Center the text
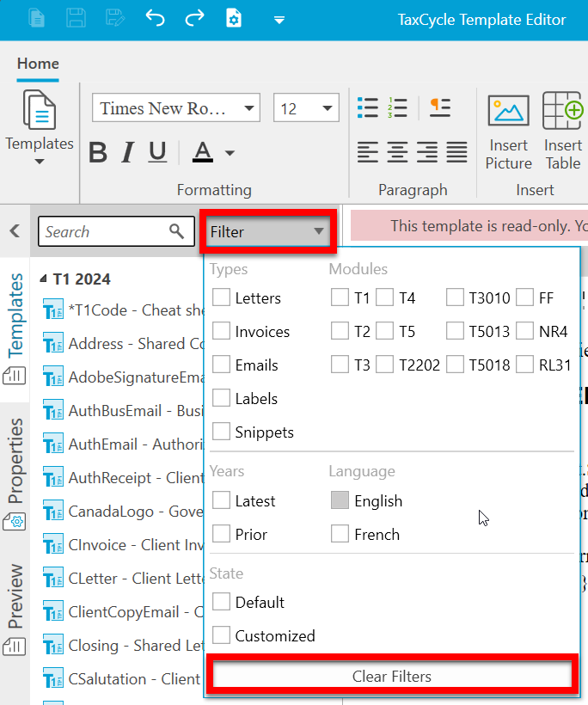Screen dimensions: 588x705 point(397,152)
